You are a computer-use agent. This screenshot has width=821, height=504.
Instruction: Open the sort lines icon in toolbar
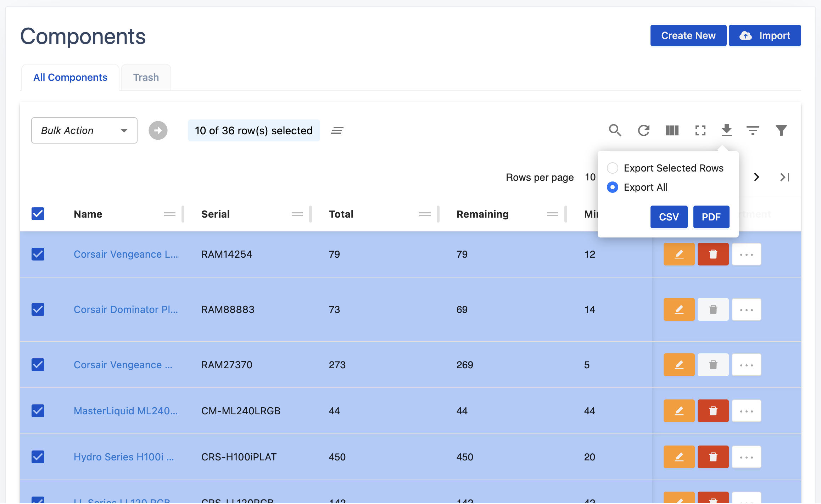click(753, 130)
